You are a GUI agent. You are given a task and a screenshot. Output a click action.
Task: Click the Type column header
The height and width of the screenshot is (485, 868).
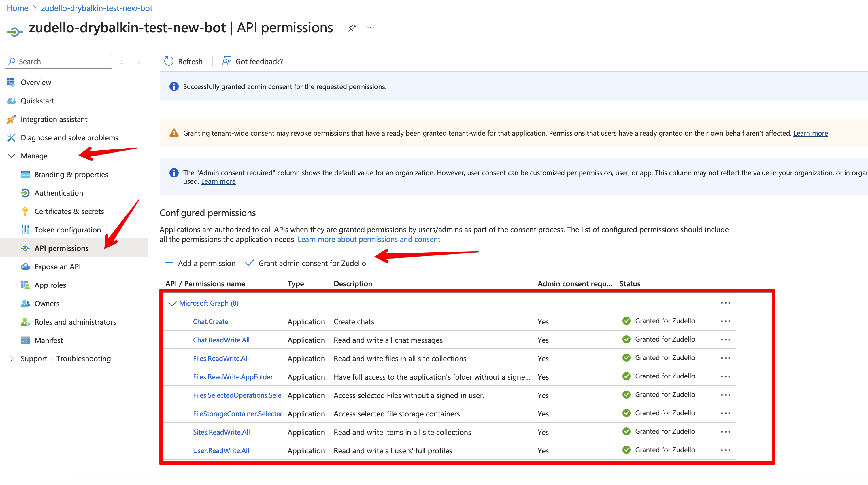pyautogui.click(x=295, y=284)
